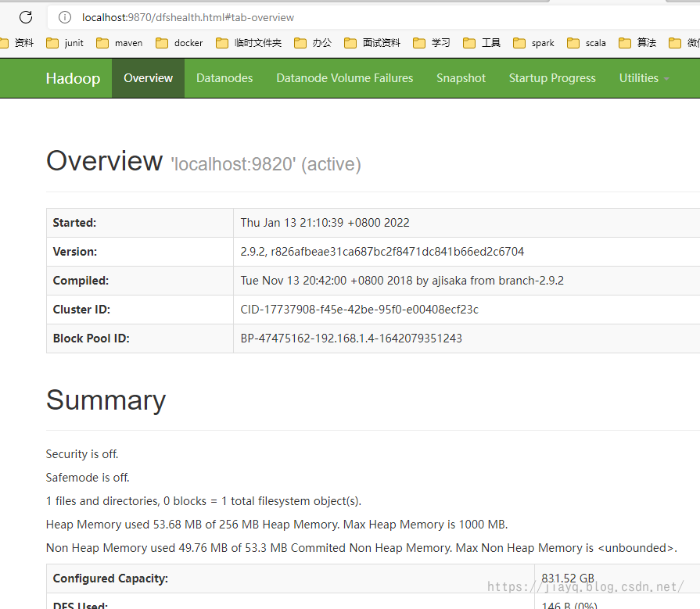700x609 pixels.
Task: Click the 831.52 GB capacity value
Action: 568,579
